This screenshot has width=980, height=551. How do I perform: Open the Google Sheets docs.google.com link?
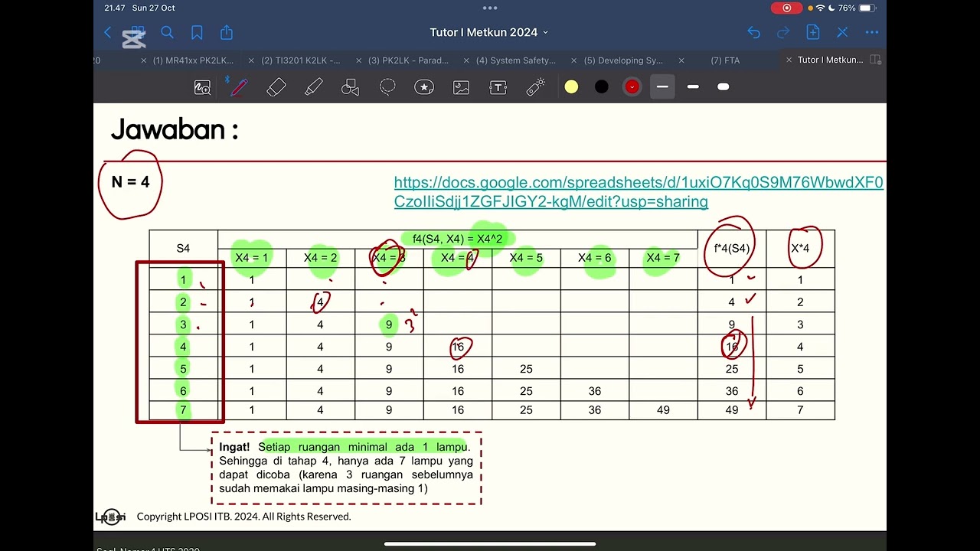(x=639, y=192)
